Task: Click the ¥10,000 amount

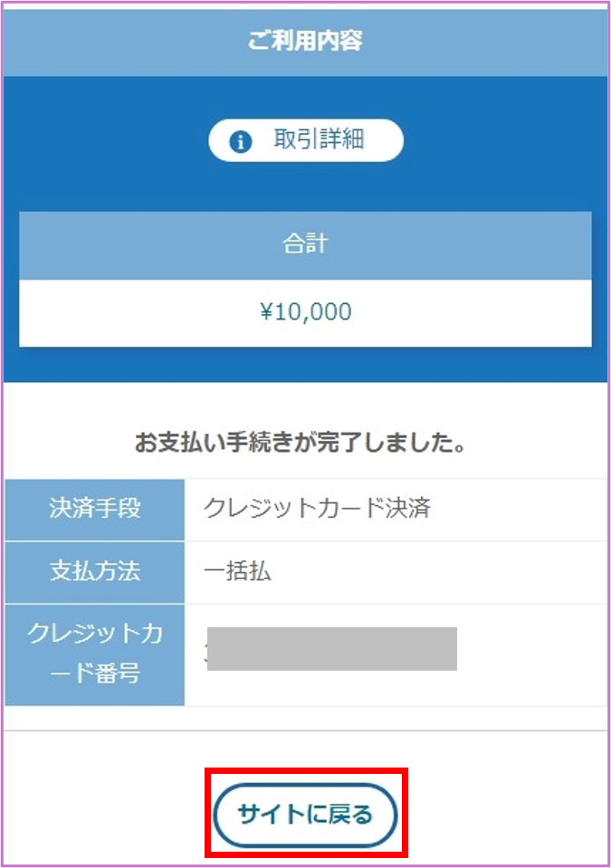Action: [x=305, y=312]
